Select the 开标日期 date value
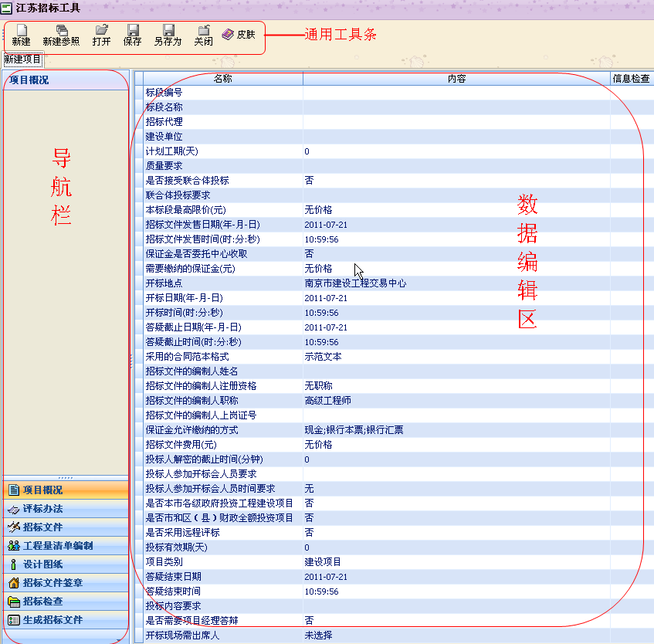The width and height of the screenshot is (654, 644). click(x=456, y=298)
